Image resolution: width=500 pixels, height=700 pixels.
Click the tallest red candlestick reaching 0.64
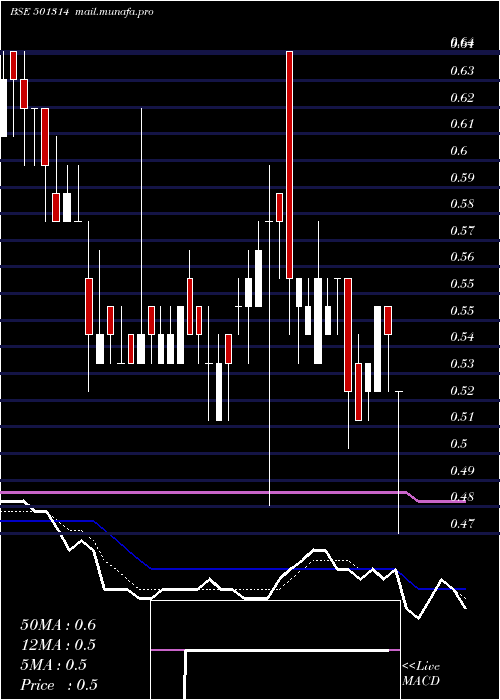(290, 165)
